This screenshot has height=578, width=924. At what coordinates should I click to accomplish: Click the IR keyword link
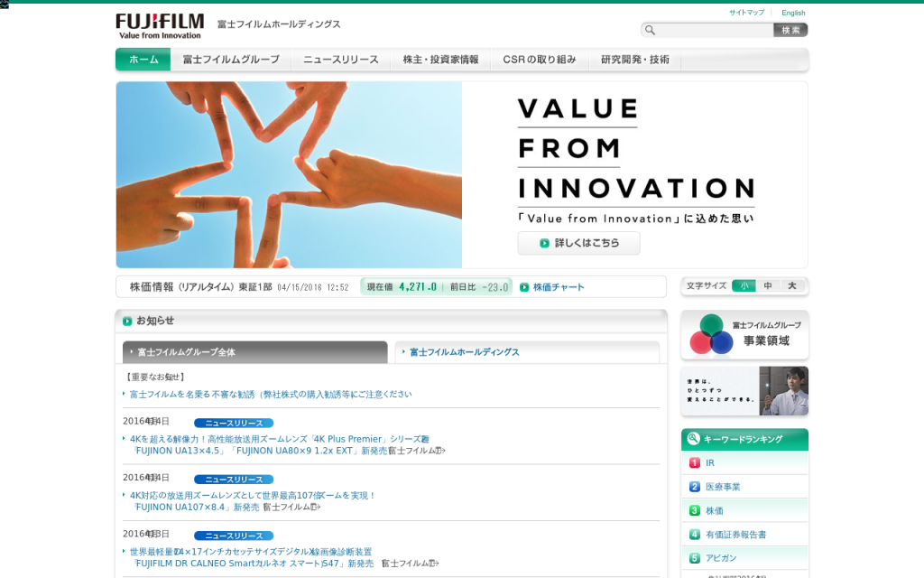[x=710, y=463]
